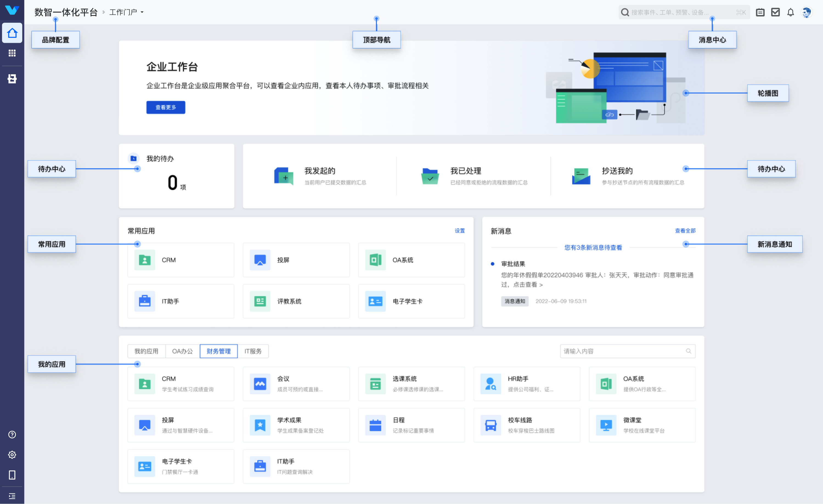Screen dimensions: 823x504
Task: Open the 会议 app card
Action: click(296, 384)
